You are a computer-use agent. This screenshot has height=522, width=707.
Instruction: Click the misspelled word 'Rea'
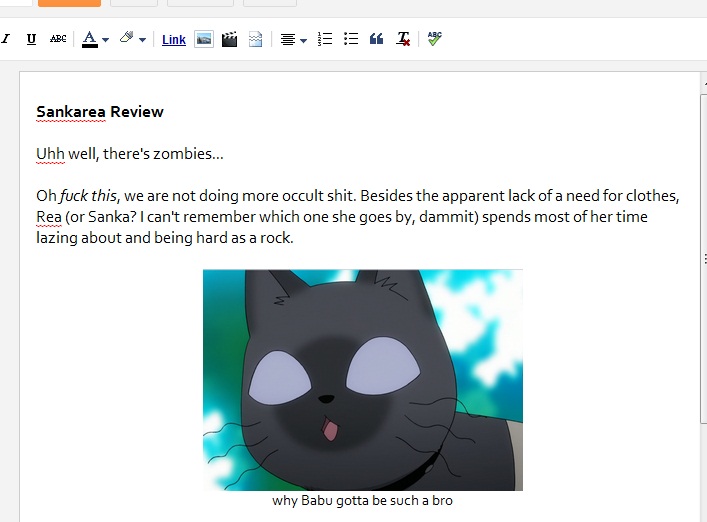click(x=49, y=217)
